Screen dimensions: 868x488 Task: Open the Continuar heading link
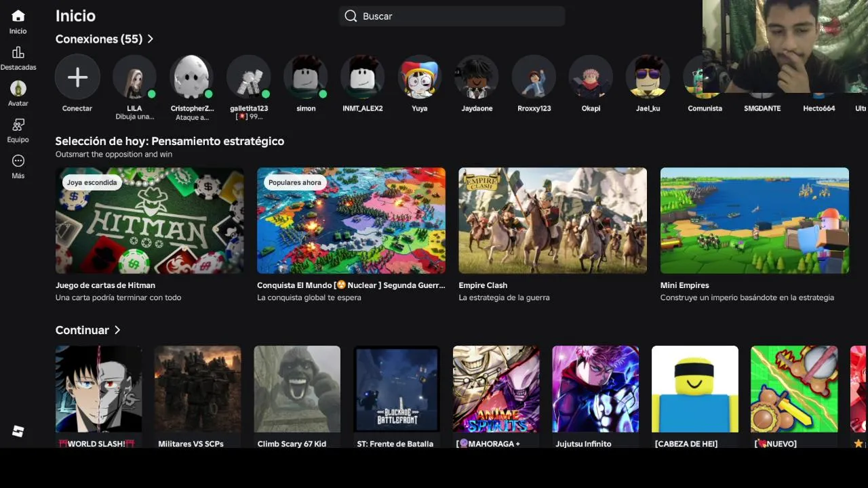pos(82,330)
